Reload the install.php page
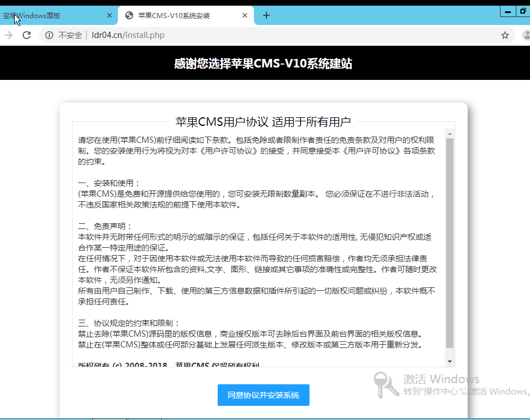Image resolution: width=530 pixels, height=420 pixels. point(27,35)
